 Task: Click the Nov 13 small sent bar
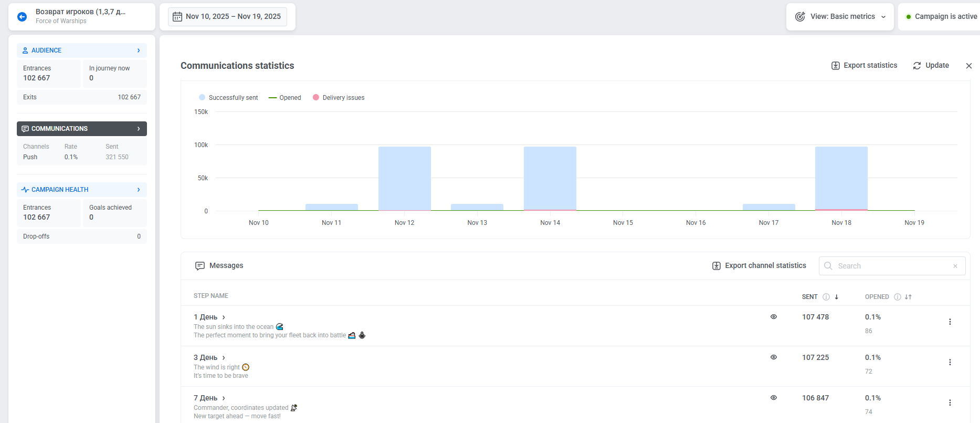pos(477,207)
